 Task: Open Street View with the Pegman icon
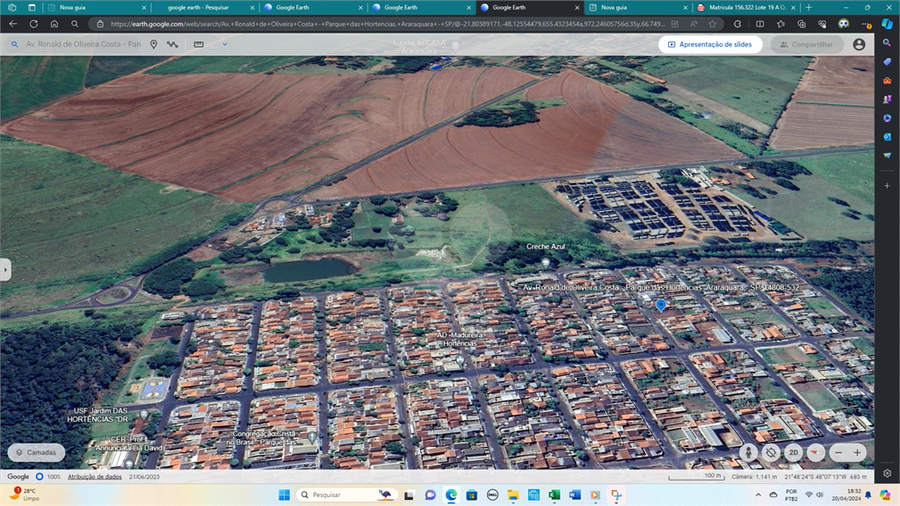[x=747, y=452]
